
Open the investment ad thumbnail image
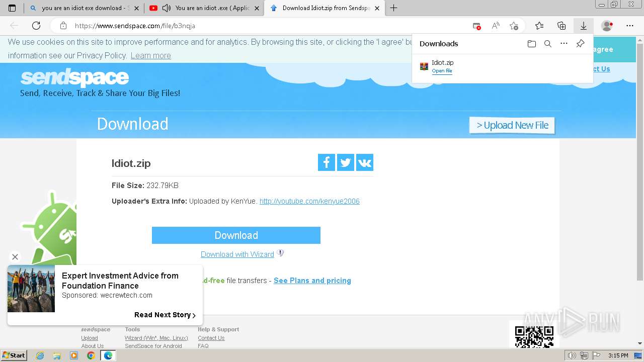31,289
